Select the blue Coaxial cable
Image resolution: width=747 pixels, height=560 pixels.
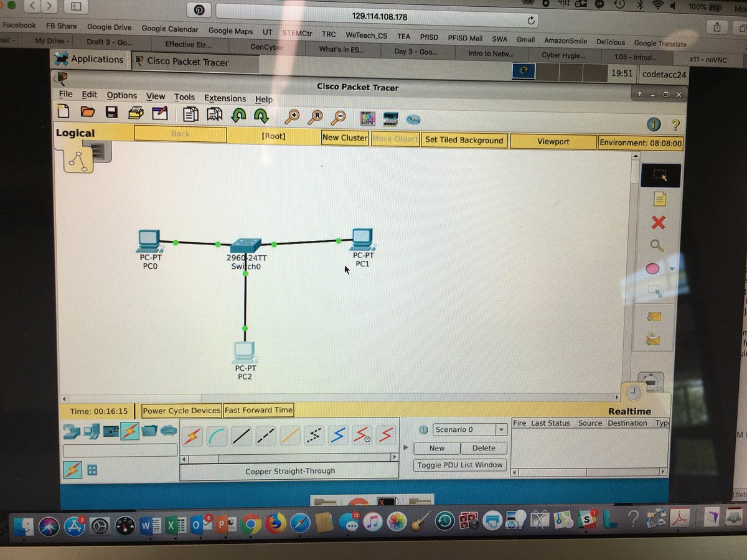(x=338, y=436)
